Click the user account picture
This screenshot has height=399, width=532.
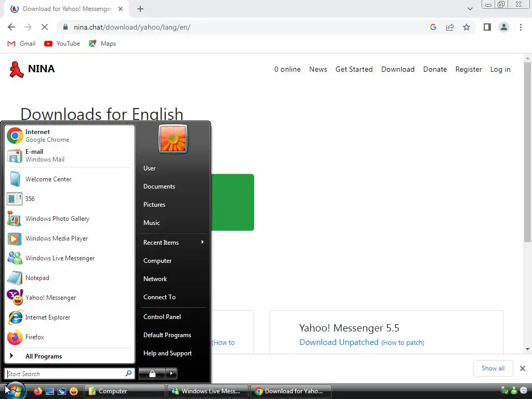173,139
